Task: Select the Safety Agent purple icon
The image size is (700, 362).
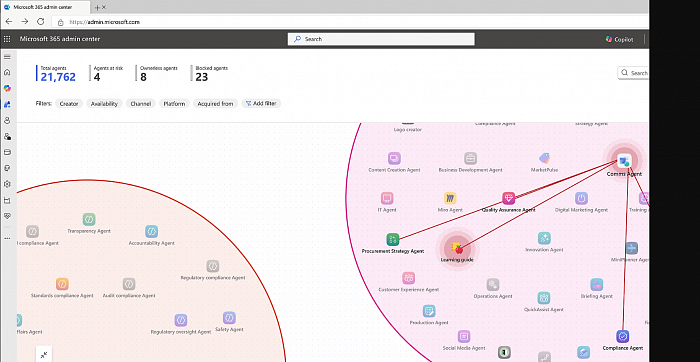Action: (x=229, y=318)
